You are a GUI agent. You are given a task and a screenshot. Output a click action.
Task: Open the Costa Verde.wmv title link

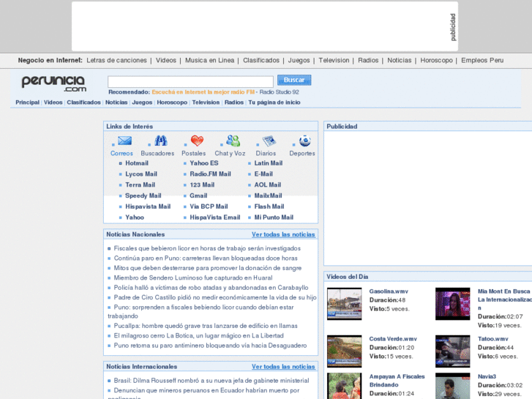[393, 339]
